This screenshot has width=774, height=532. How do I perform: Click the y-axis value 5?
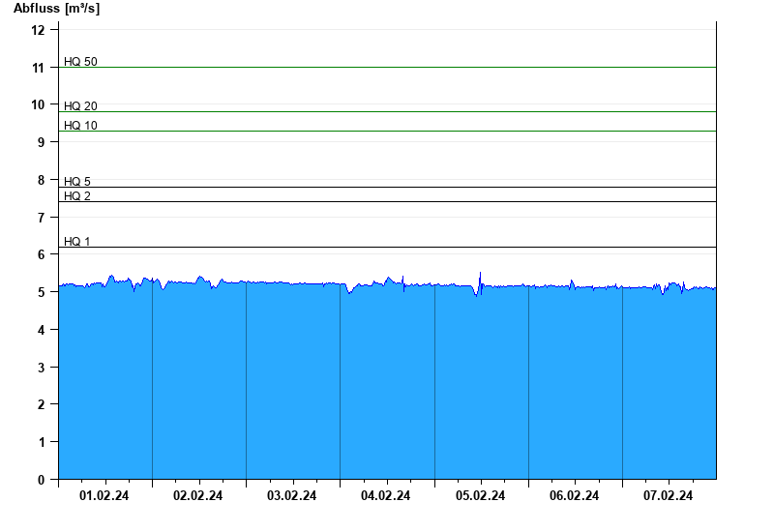(x=41, y=292)
